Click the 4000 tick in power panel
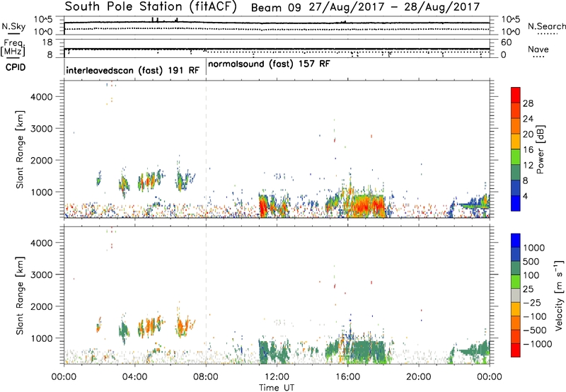 point(42,97)
